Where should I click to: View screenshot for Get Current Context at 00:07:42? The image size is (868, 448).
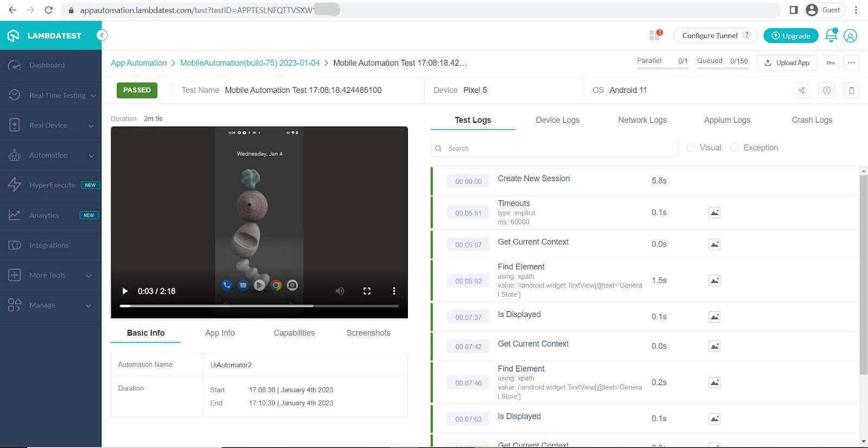click(x=714, y=346)
